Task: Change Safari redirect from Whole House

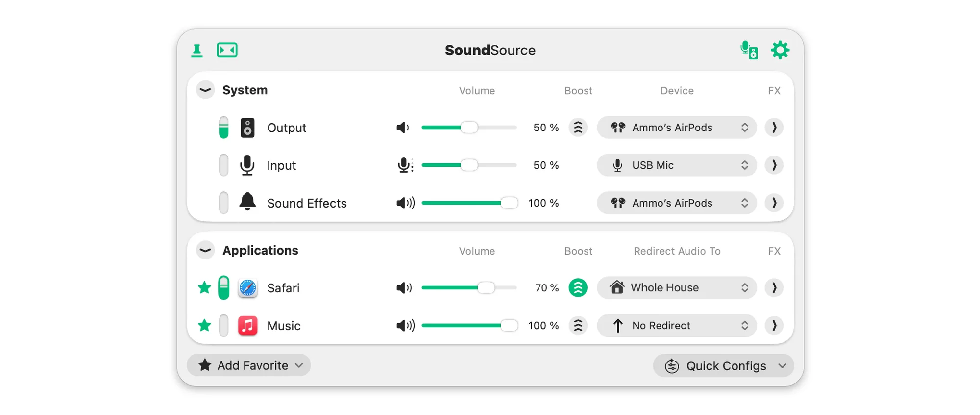Action: pos(677,288)
